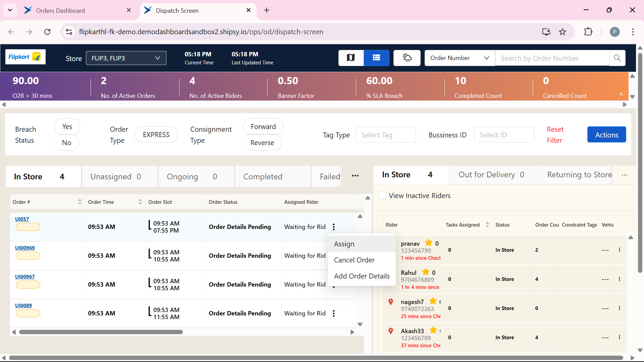
Task: Toggle Breach Status No filter
Action: pos(66,143)
